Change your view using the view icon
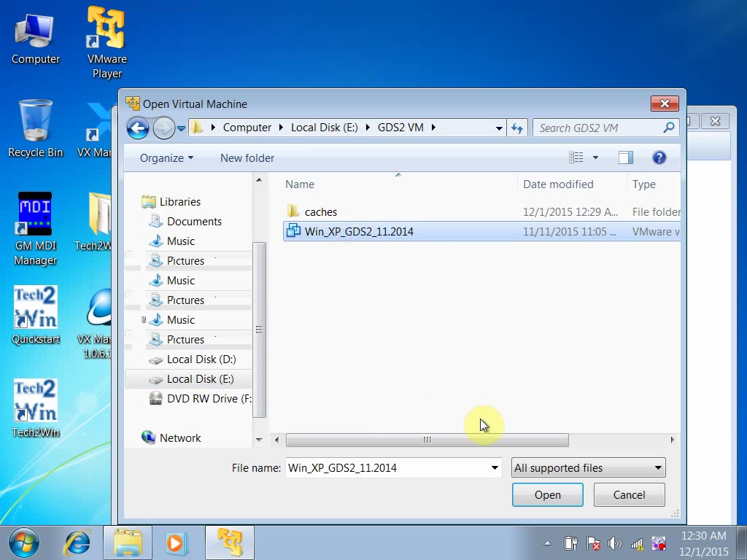747x560 pixels. 576,157
